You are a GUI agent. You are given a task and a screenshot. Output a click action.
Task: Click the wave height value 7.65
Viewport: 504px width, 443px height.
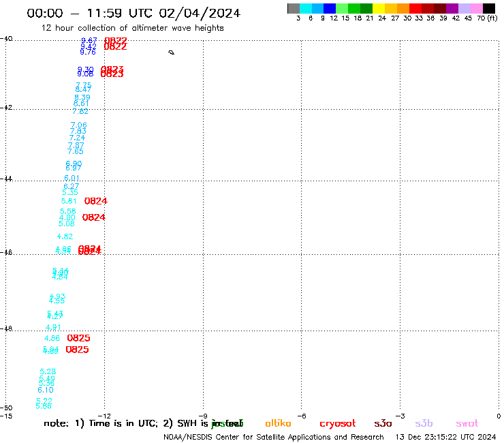click(75, 151)
